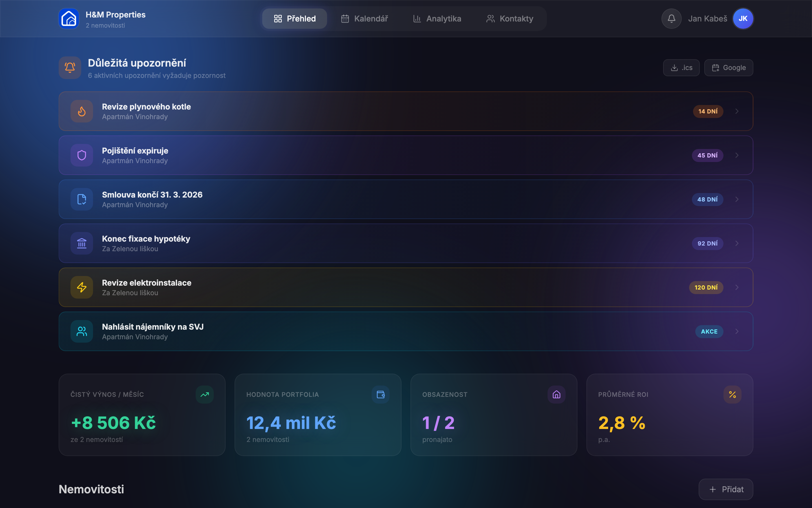The height and width of the screenshot is (508, 812).
Task: Click the wallet icon in portfolio value card
Action: 381,395
